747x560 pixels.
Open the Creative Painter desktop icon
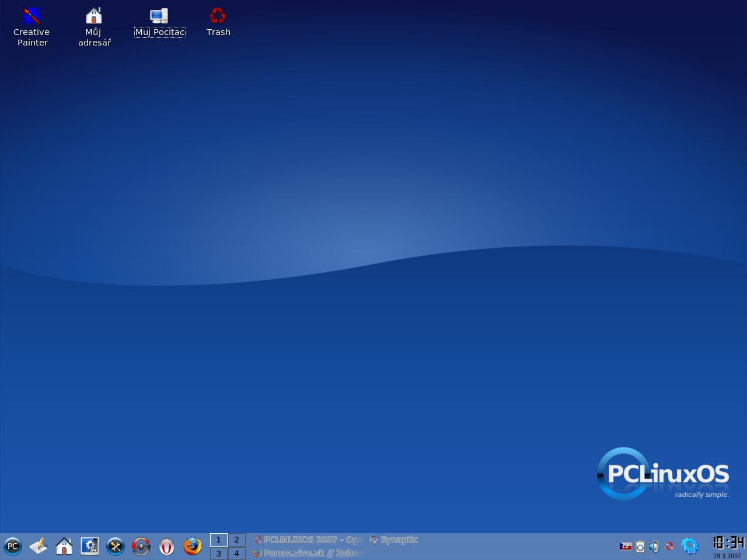[32, 26]
